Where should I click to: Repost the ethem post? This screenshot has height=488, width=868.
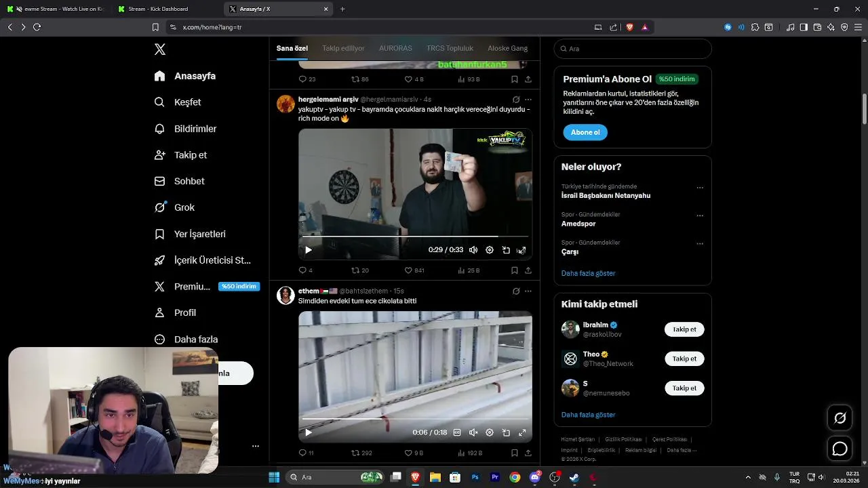click(361, 453)
